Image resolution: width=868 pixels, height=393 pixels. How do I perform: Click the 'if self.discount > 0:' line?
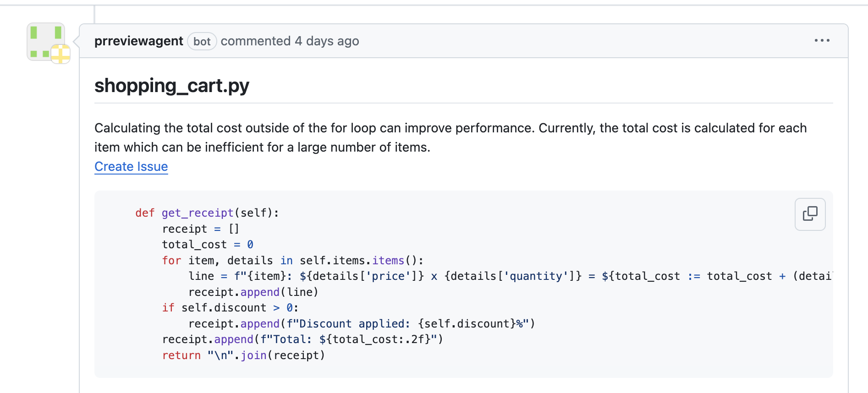pos(230,308)
